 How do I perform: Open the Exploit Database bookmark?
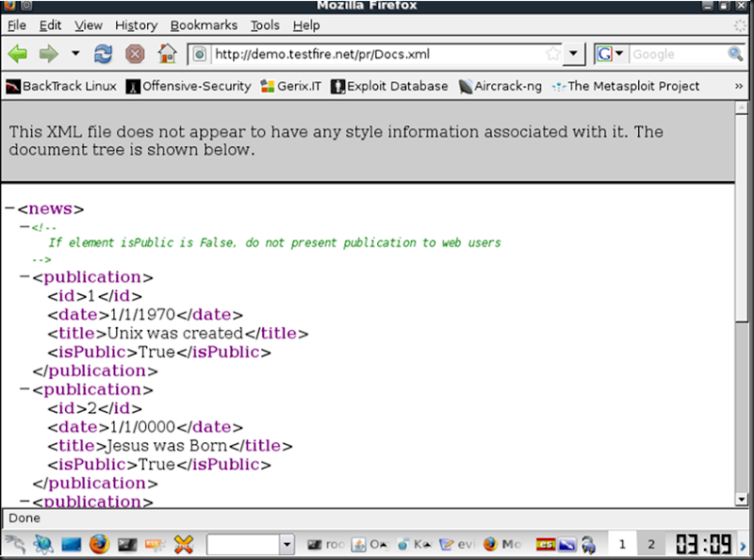[x=389, y=86]
